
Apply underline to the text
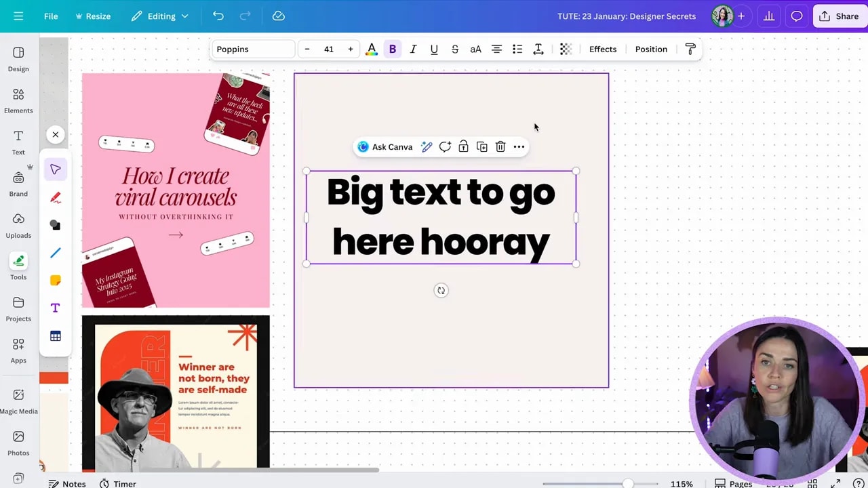point(434,49)
